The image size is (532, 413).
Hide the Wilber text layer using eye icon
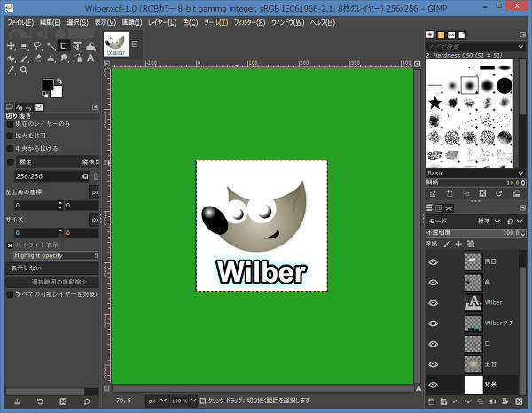(434, 302)
